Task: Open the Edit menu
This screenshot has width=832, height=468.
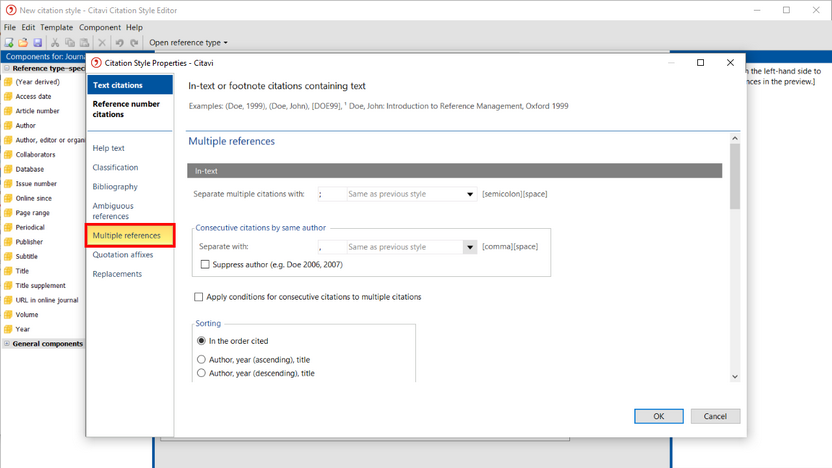Action: 28,28
